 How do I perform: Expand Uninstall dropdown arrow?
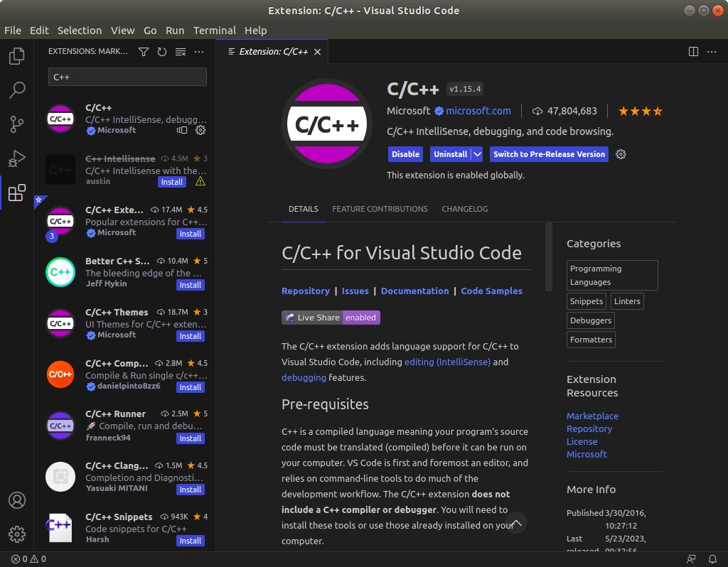pos(477,154)
